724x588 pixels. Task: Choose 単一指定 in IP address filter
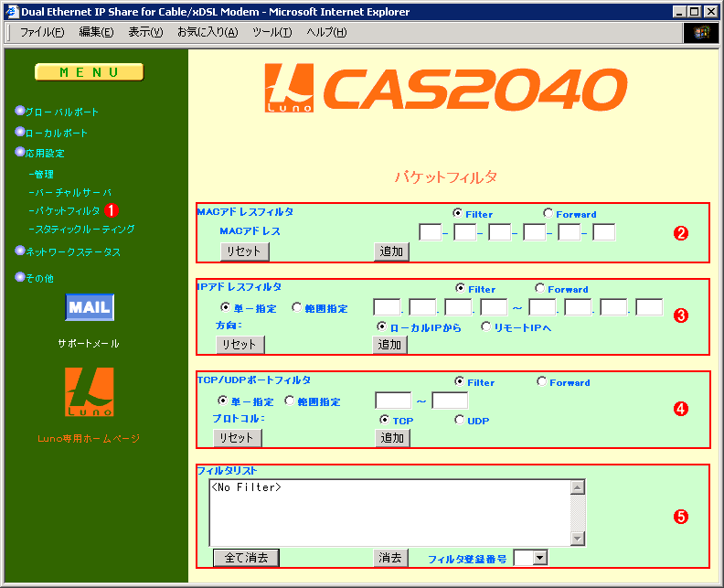(x=225, y=307)
